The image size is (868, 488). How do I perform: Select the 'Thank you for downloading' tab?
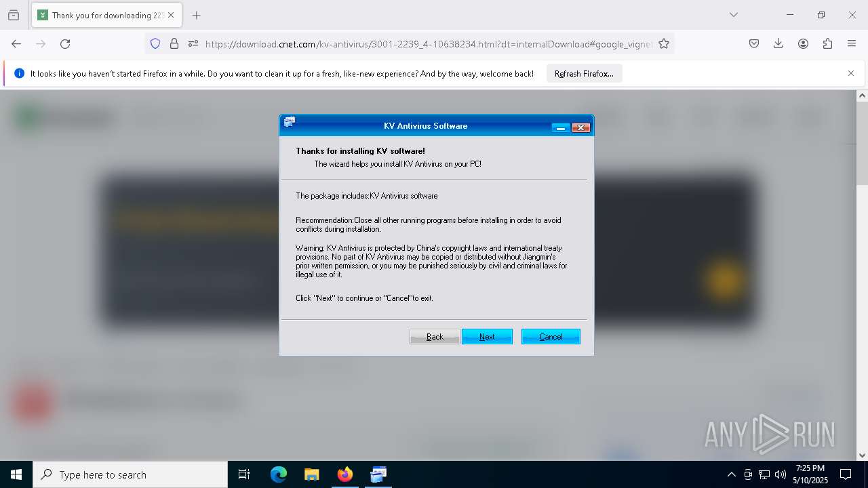click(x=106, y=15)
